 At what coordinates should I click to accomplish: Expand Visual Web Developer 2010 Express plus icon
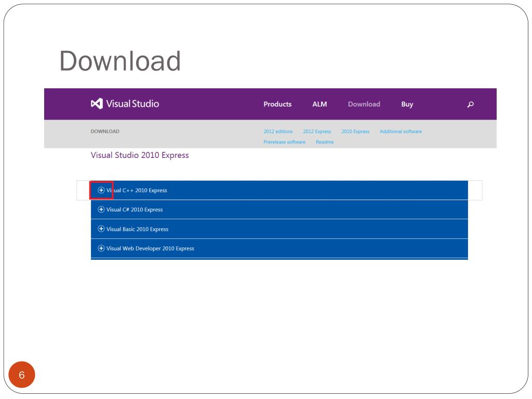101,248
